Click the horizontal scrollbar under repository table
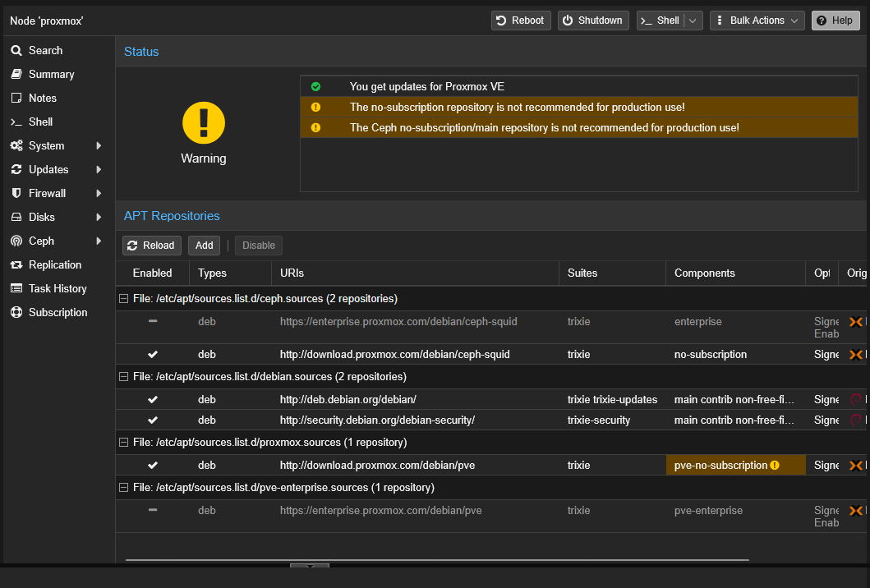 point(437,560)
